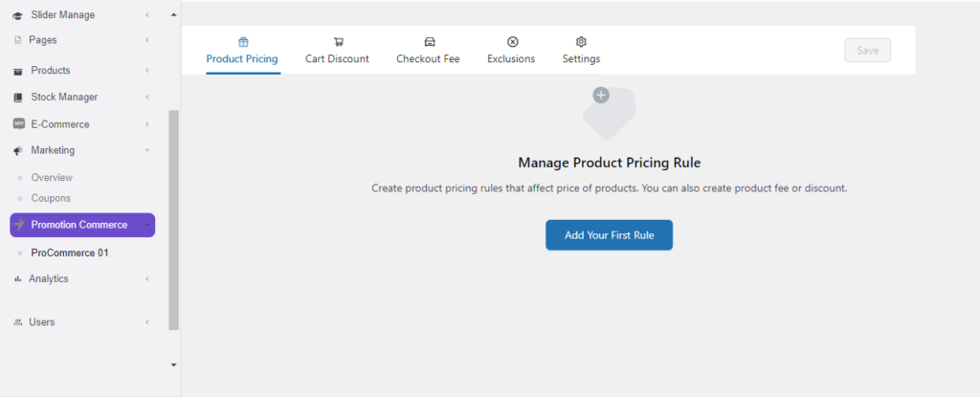Screen dimensions: 980x397
Task: Click Add Your First Rule button
Action: (609, 235)
